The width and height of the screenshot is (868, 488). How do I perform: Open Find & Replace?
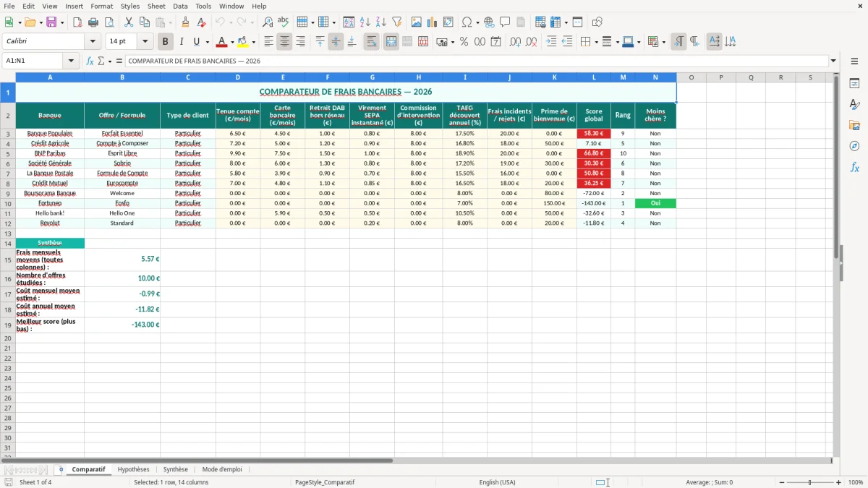tap(268, 22)
